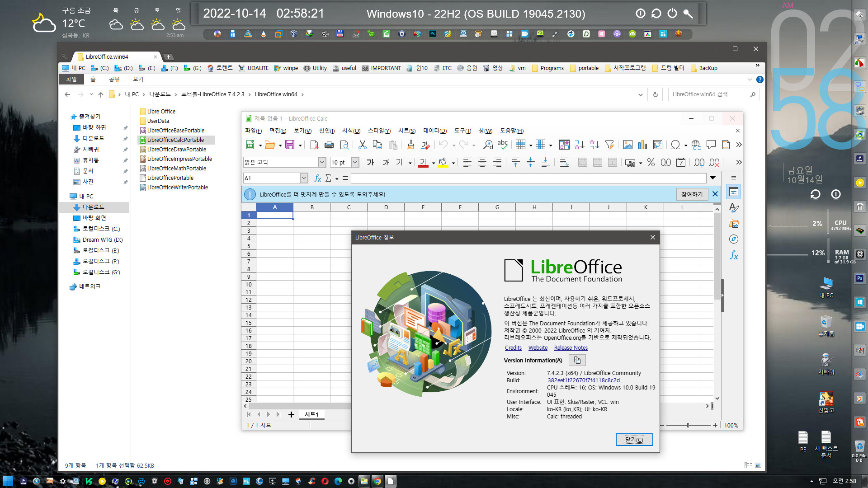Toggle Bold formatting in Calc
This screenshot has width=868, height=488.
(370, 162)
